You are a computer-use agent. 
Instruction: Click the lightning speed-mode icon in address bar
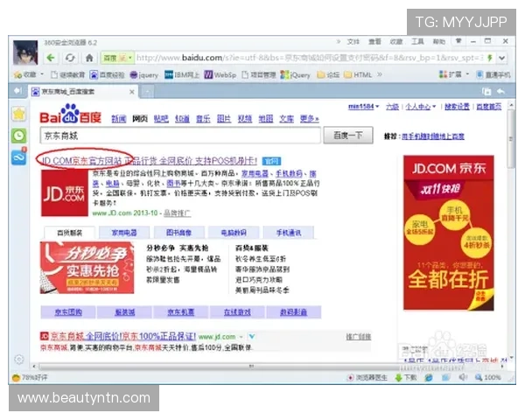[x=489, y=58]
